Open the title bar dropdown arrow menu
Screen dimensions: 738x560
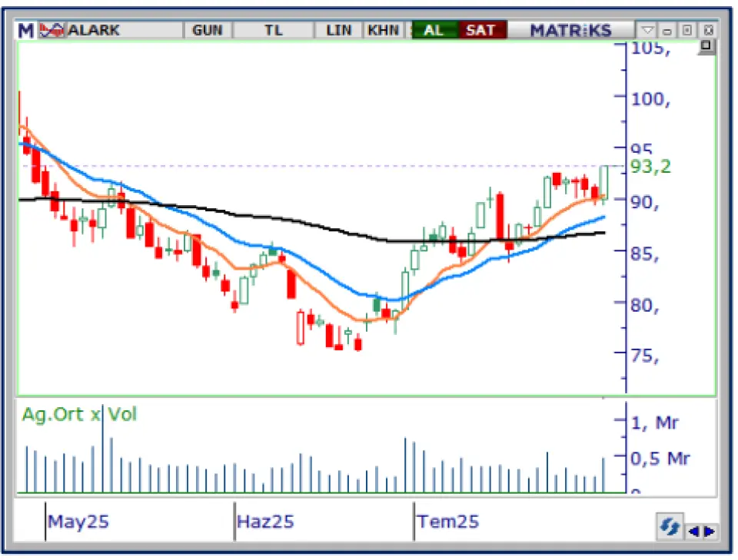(x=647, y=31)
